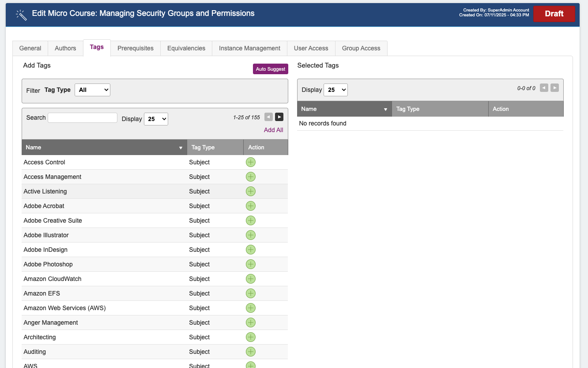The height and width of the screenshot is (368, 588).
Task: Click Subject type in Adobe Illustrator row
Action: coord(200,235)
